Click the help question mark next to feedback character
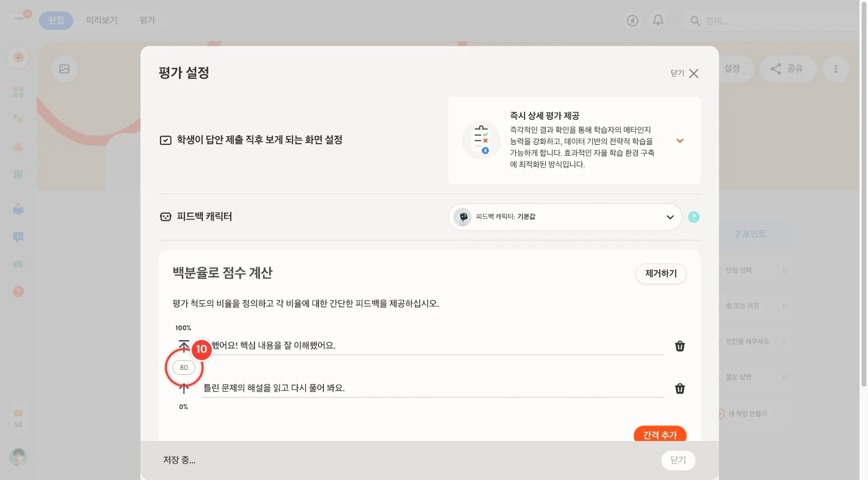Viewport: 868px width, 480px height. point(693,217)
